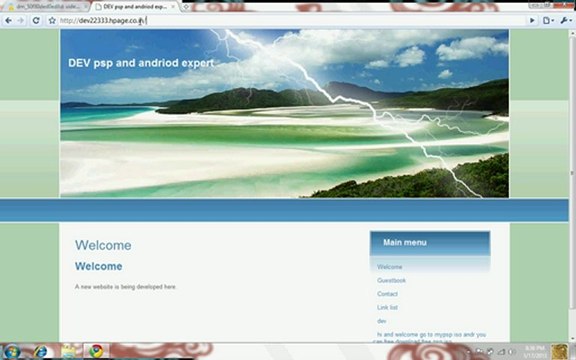This screenshot has height=360, width=576.
Task: Click 'A new website is being developed here' text
Action: tap(125, 287)
